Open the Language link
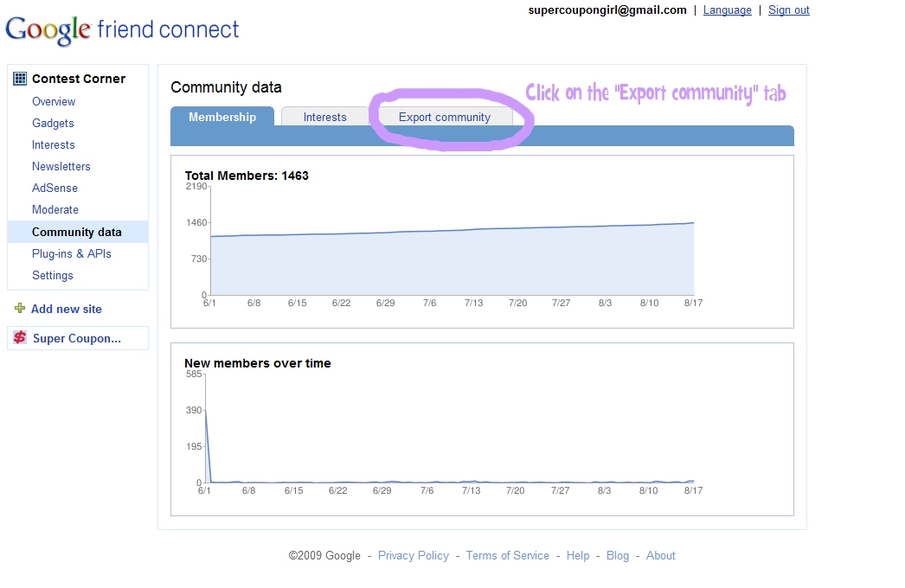The height and width of the screenshot is (588, 905). [x=728, y=10]
